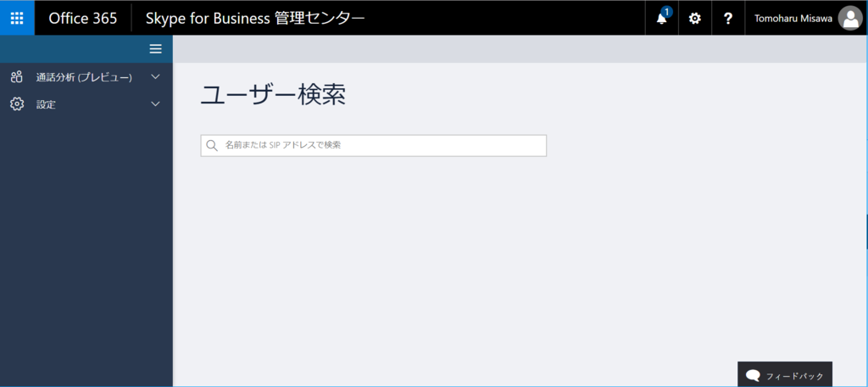Click the 通話分析 people icon
868x387 pixels.
tap(17, 77)
